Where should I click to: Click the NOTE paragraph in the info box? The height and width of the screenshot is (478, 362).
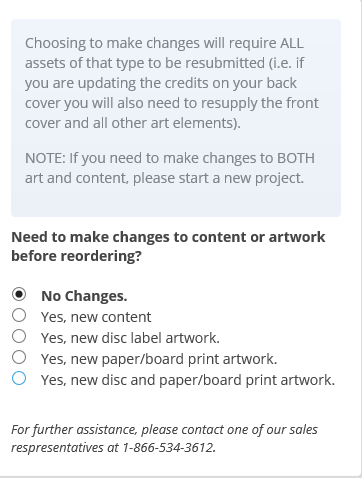pos(170,168)
